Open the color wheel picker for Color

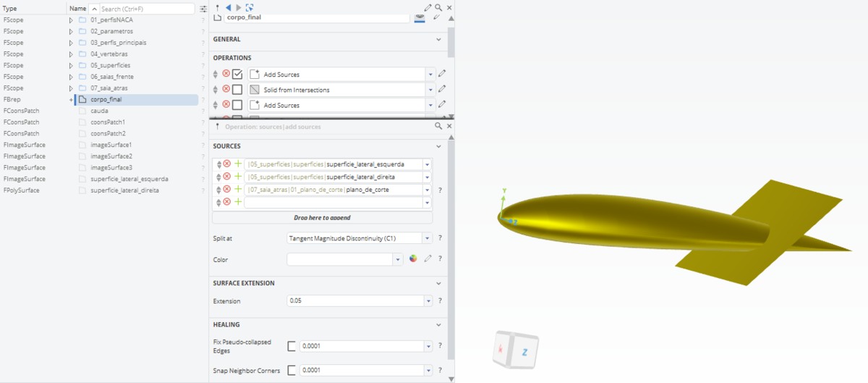(x=413, y=258)
